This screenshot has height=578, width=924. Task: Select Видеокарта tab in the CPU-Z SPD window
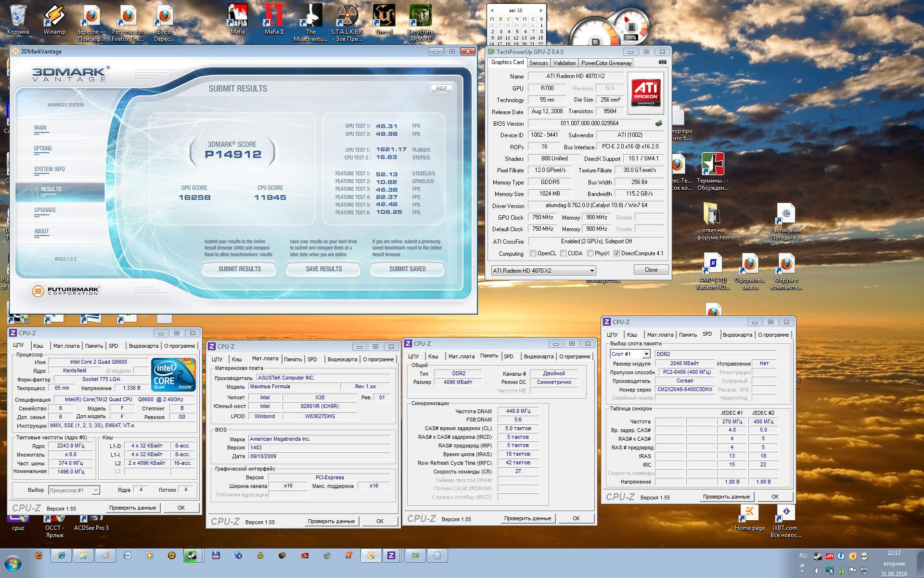tap(737, 335)
